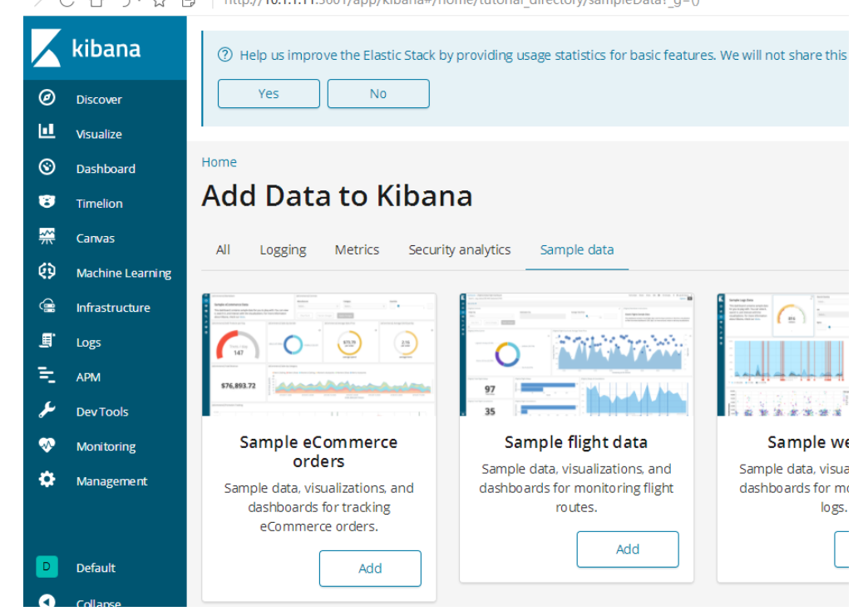Open Discover via its compass icon

tap(47, 97)
